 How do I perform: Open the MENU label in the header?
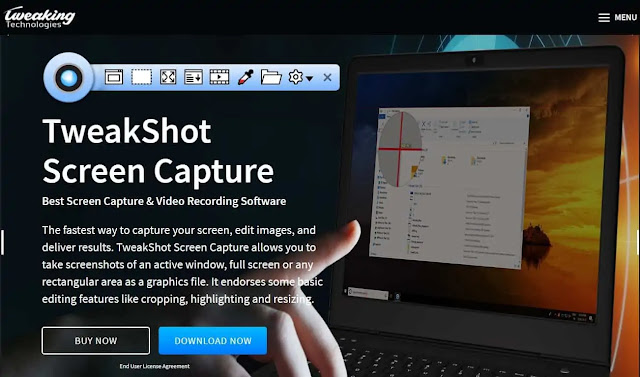tap(625, 18)
